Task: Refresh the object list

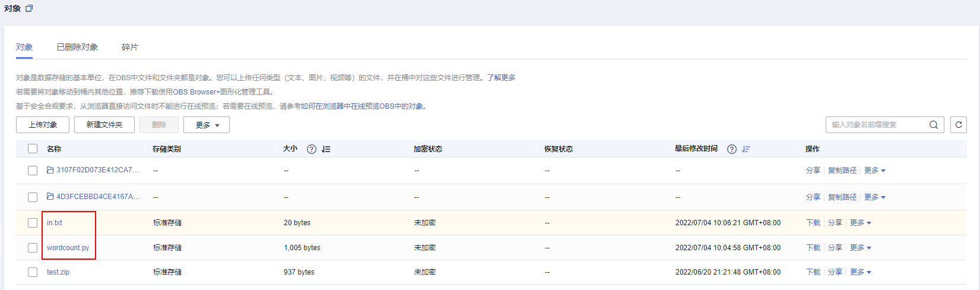Action: click(959, 125)
